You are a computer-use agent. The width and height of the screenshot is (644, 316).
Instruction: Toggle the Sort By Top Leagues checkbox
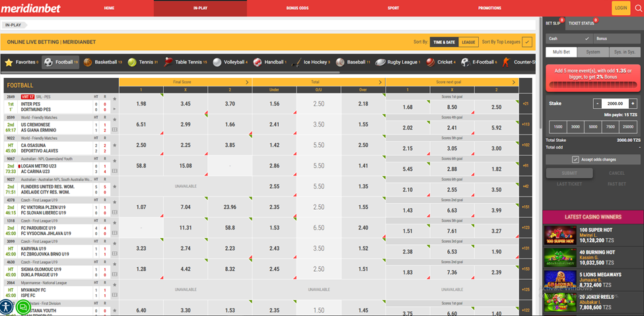(x=527, y=42)
